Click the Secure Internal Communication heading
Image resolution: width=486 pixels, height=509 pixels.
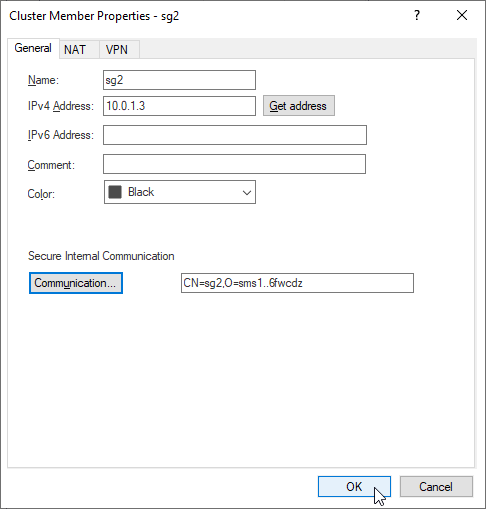(x=101, y=256)
